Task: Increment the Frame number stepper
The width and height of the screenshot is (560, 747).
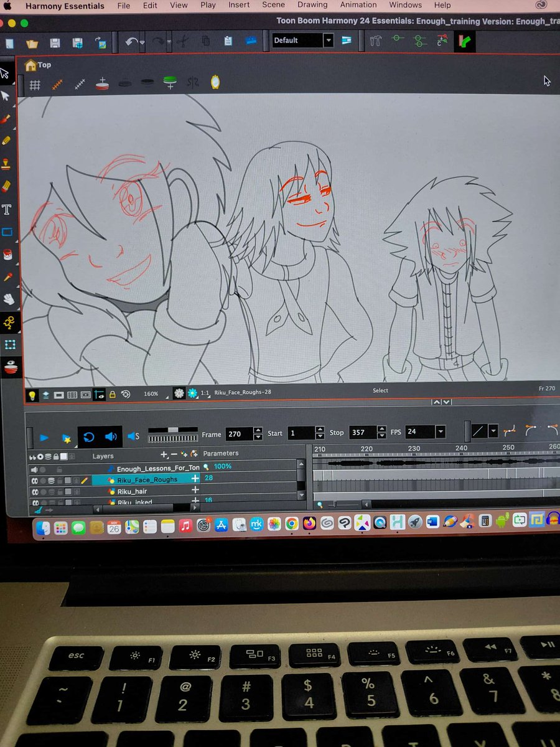Action: coord(258,431)
